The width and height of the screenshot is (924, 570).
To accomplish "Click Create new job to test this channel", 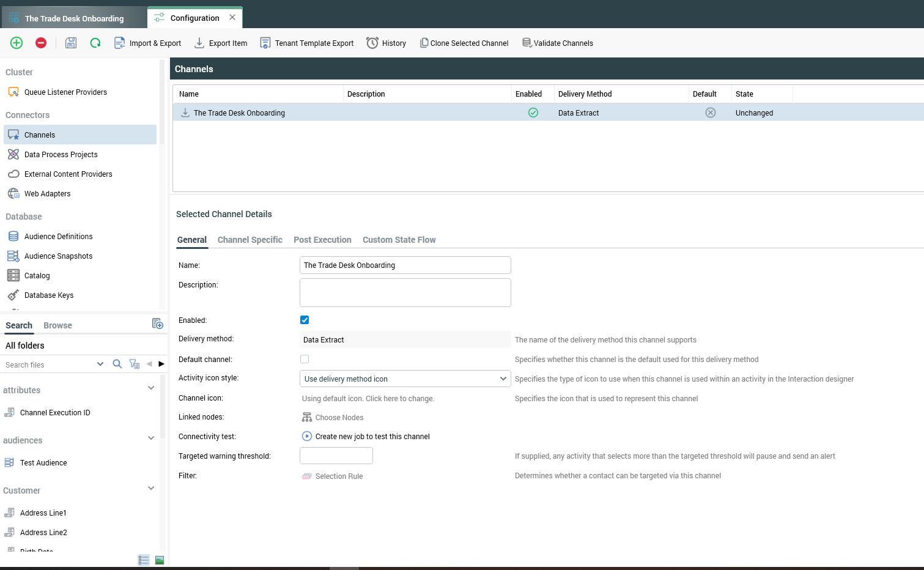I will 372,436.
